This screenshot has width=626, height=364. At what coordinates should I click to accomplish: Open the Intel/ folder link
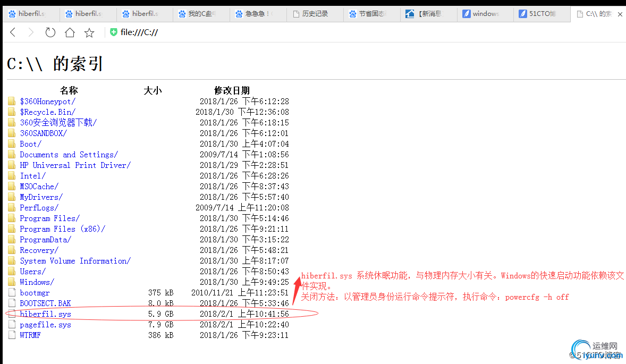click(33, 175)
